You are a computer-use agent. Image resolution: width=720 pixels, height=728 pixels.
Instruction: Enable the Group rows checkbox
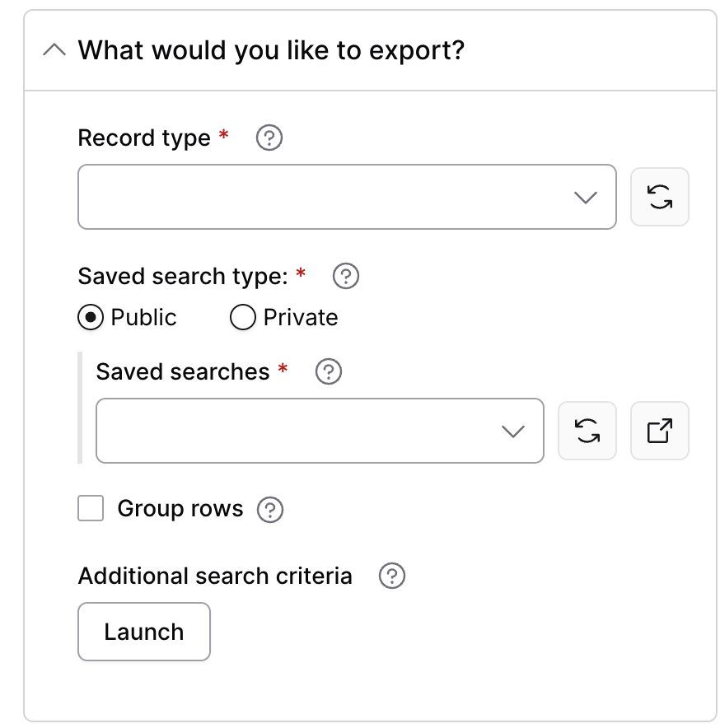[x=91, y=508]
